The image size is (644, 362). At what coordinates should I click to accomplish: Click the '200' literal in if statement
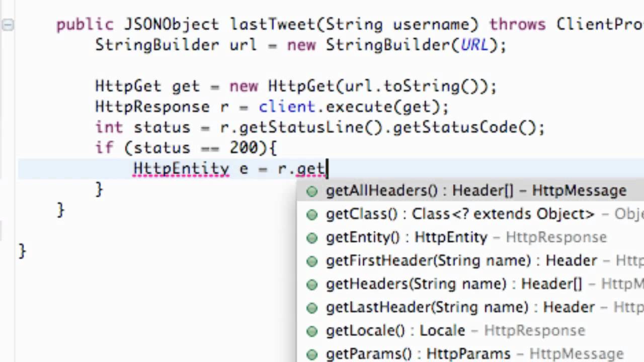coord(244,148)
